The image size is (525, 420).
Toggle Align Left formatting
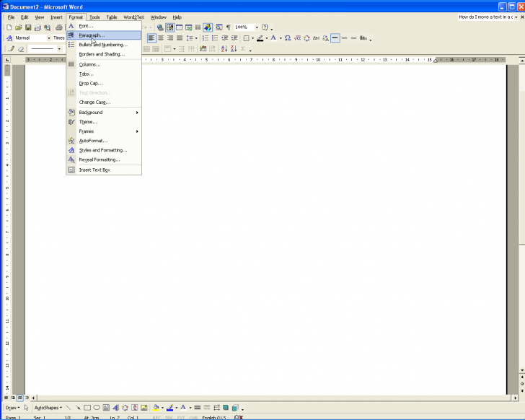151,38
